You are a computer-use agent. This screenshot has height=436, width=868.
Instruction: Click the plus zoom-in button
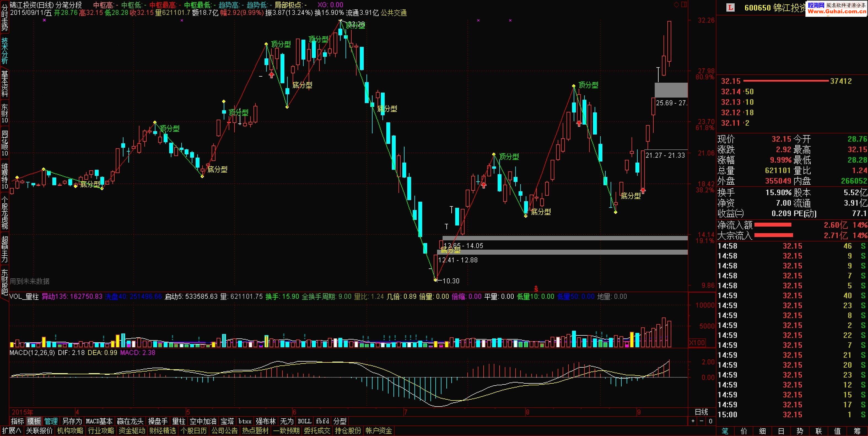tap(693, 421)
